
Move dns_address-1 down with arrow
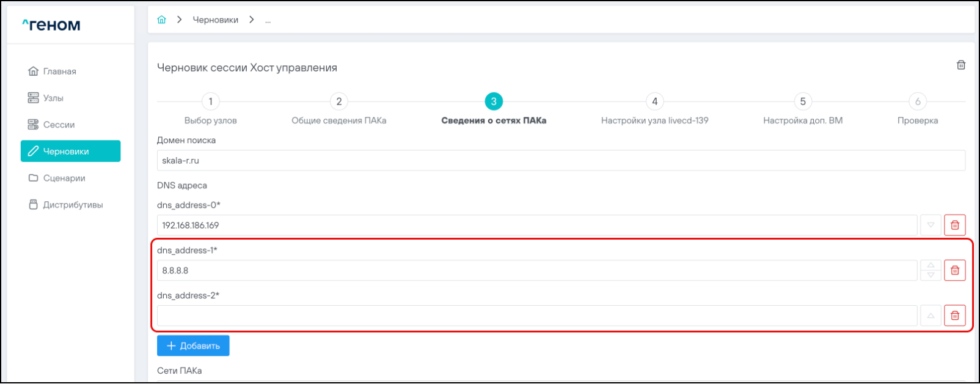pos(931,275)
